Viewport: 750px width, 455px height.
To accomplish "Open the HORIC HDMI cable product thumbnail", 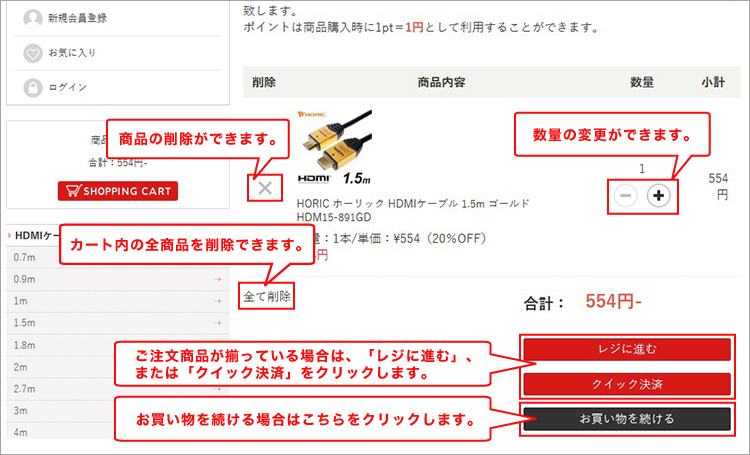I will 334,148.
